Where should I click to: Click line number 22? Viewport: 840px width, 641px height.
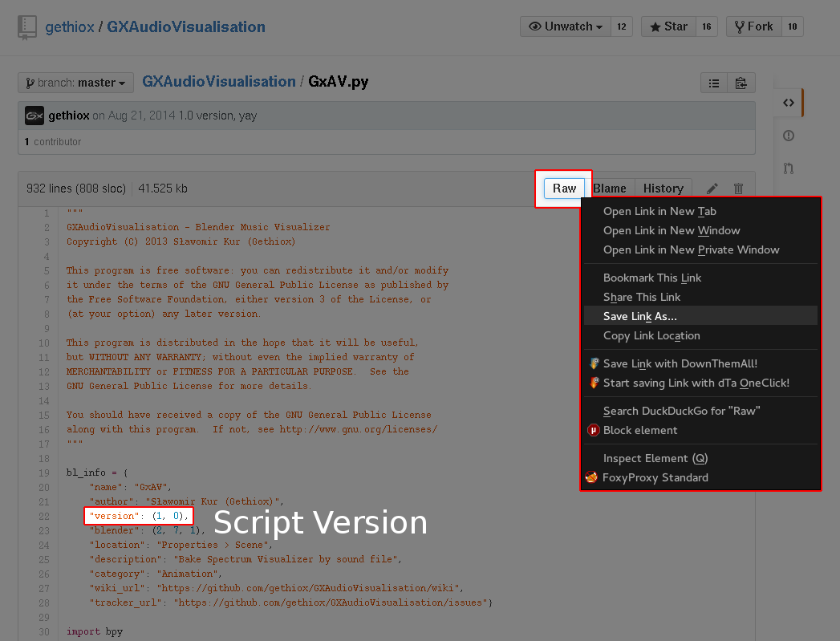[x=44, y=516]
